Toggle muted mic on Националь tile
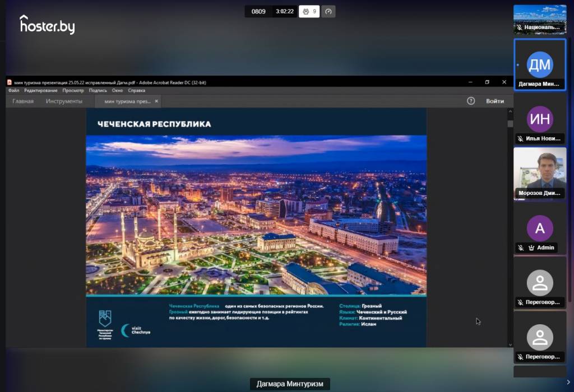Image resolution: width=574 pixels, height=392 pixels. (519, 27)
